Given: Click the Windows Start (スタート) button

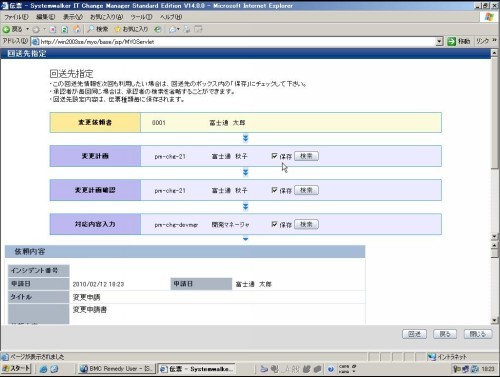Looking at the screenshot, I should pos(16,369).
